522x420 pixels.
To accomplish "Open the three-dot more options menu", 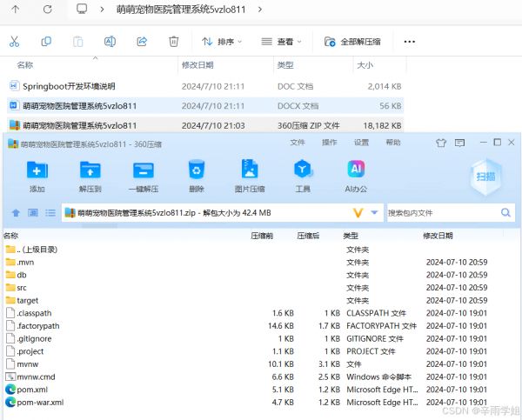I will tap(409, 42).
